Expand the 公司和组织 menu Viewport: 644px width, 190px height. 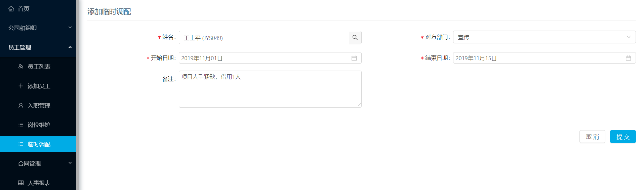[x=38, y=28]
